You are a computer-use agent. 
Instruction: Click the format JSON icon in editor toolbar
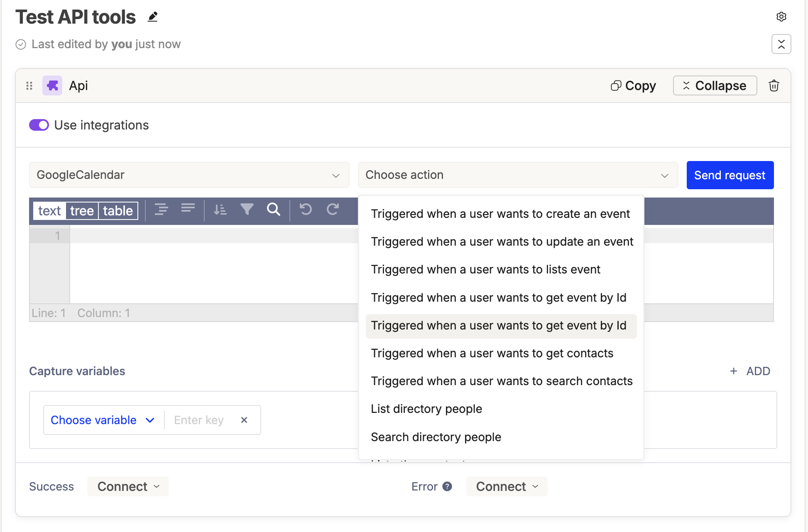pos(161,209)
